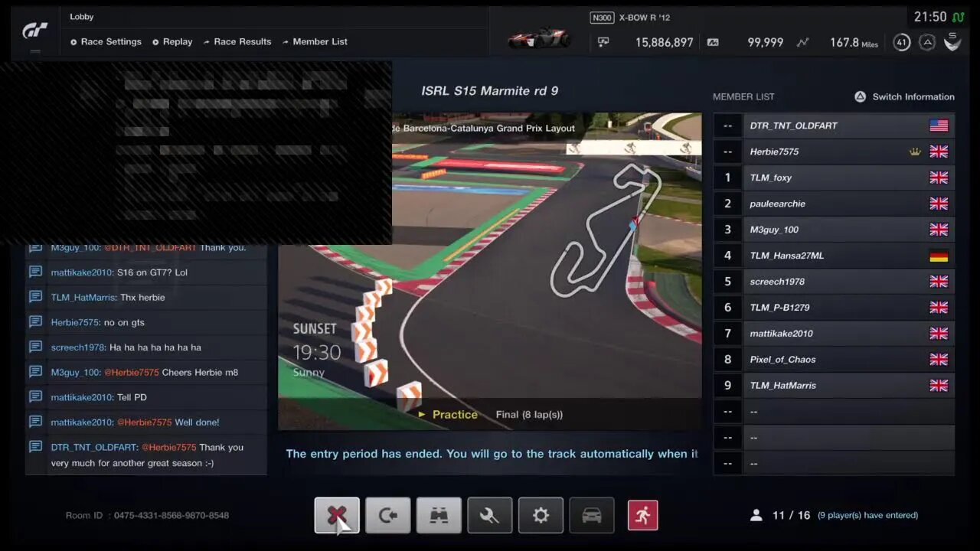Click the distance graph icon beside 167.8 Miles
This screenshot has width=980, height=551.
tap(802, 42)
